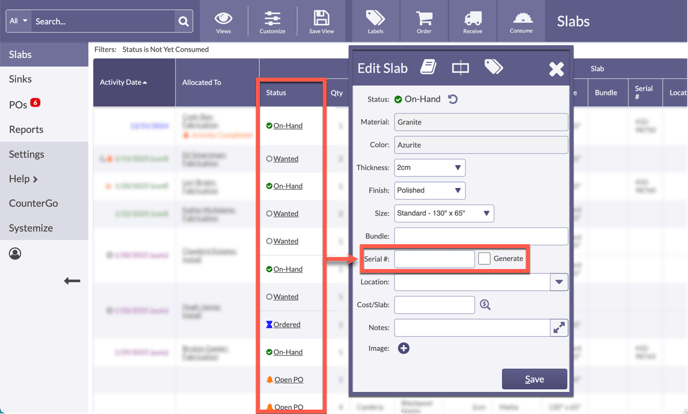
Task: Click the Location input field
Action: [472, 282]
